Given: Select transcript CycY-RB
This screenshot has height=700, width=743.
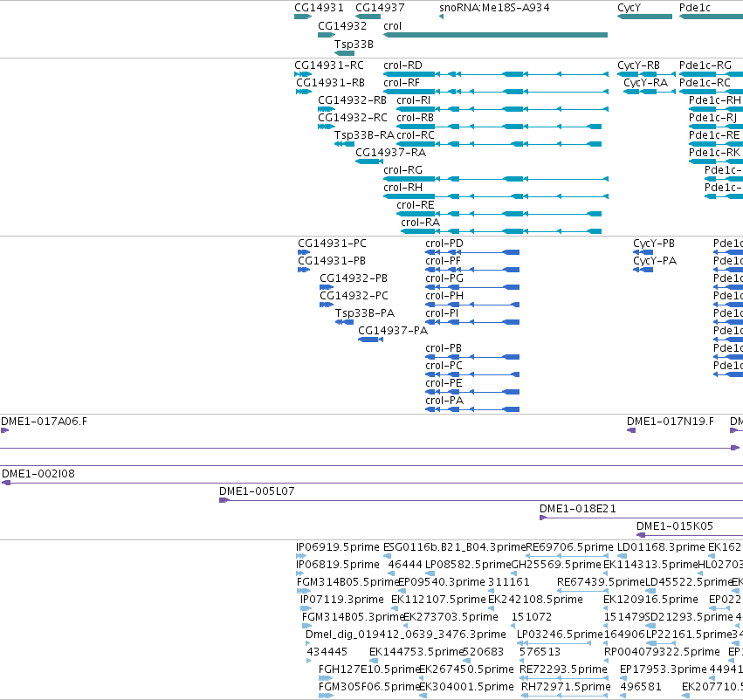Looking at the screenshot, I should [x=646, y=74].
